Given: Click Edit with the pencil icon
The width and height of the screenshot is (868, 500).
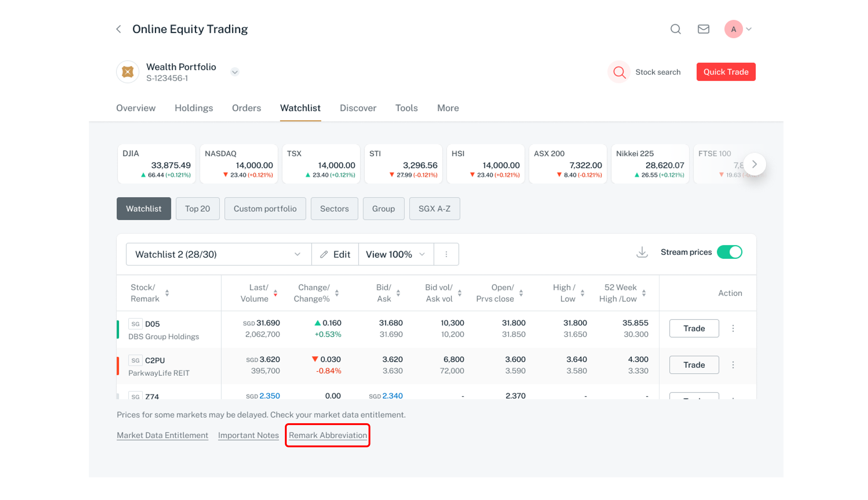Looking at the screenshot, I should click(335, 254).
